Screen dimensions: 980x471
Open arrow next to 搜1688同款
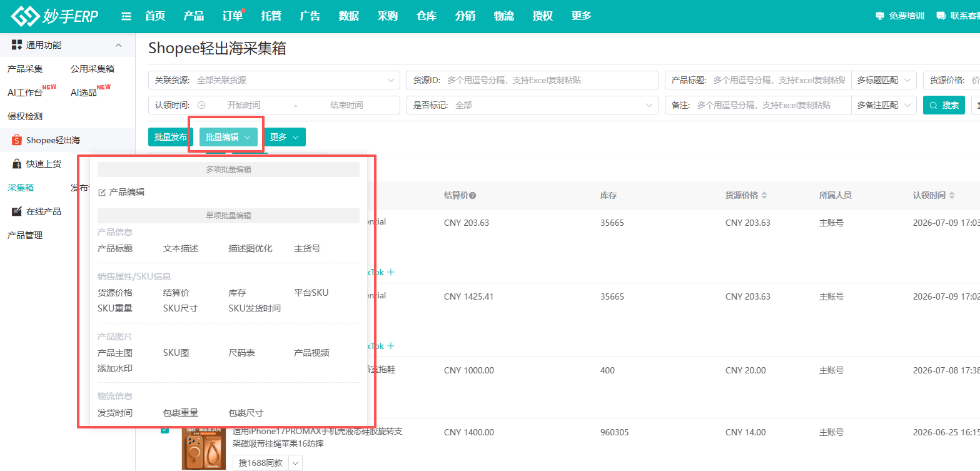pyautogui.click(x=295, y=463)
